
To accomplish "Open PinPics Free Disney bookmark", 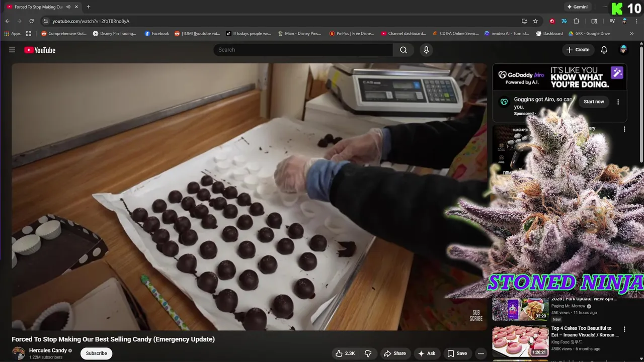I will [352, 34].
